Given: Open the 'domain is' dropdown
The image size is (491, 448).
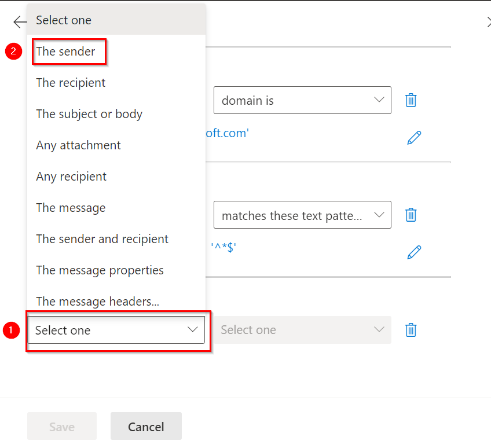Looking at the screenshot, I should (x=302, y=100).
